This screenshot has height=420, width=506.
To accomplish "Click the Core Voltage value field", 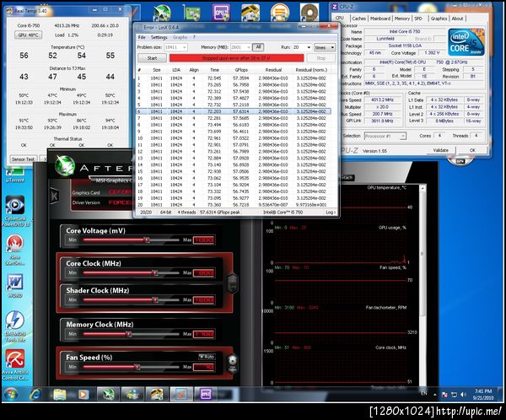I will (x=203, y=240).
